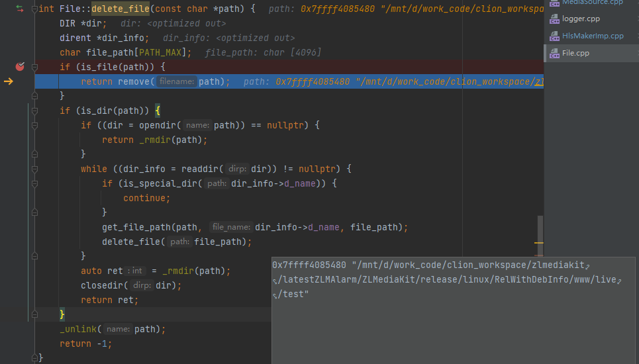Switch to the File.cpp file
Viewport: 639px width, 364px height.
[575, 53]
